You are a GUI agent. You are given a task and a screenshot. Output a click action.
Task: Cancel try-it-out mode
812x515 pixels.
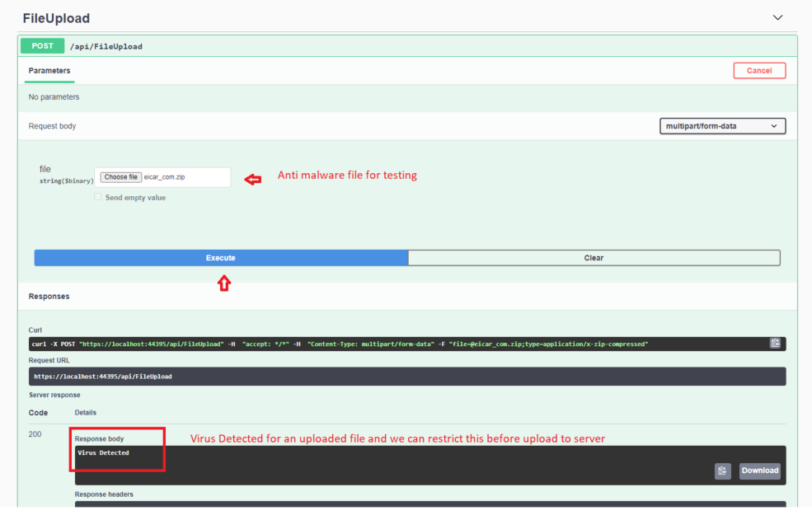pyautogui.click(x=758, y=70)
